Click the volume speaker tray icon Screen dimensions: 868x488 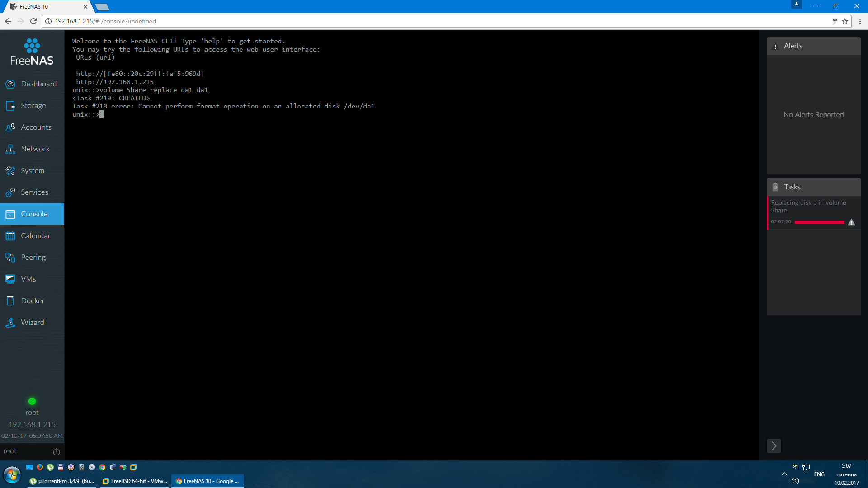pyautogui.click(x=795, y=481)
